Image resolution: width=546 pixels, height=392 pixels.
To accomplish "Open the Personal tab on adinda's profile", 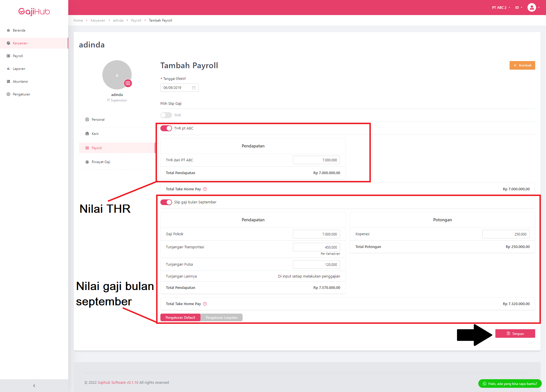I will 98,119.
